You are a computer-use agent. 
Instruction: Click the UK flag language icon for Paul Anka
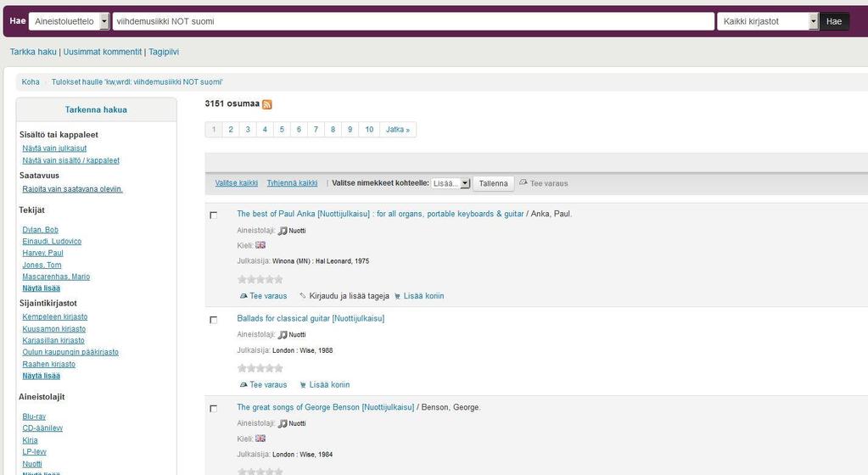tap(260, 245)
